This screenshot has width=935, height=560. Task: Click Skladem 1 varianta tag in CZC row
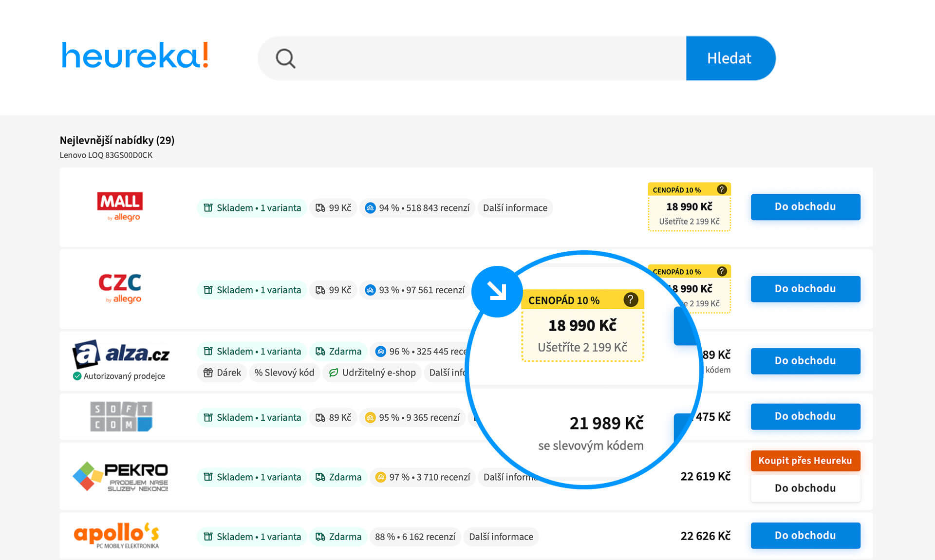click(x=252, y=290)
